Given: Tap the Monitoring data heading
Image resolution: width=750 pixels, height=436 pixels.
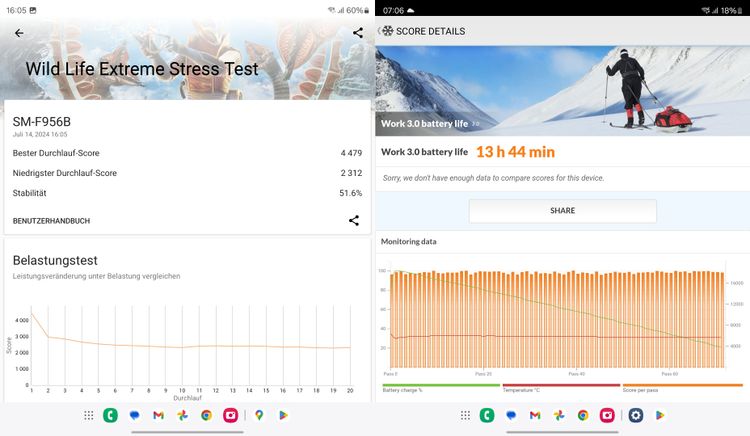Looking at the screenshot, I should coord(408,241).
